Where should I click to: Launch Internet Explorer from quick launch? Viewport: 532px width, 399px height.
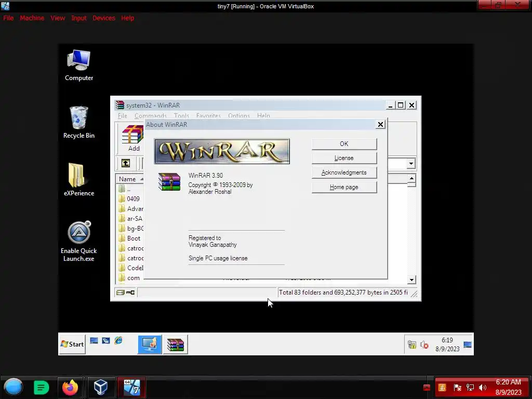click(x=118, y=340)
